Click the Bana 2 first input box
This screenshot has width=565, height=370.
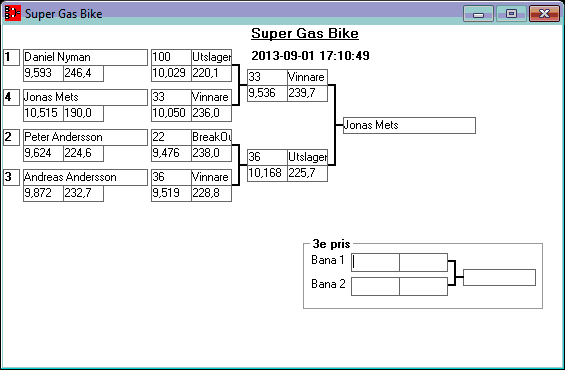click(x=375, y=286)
